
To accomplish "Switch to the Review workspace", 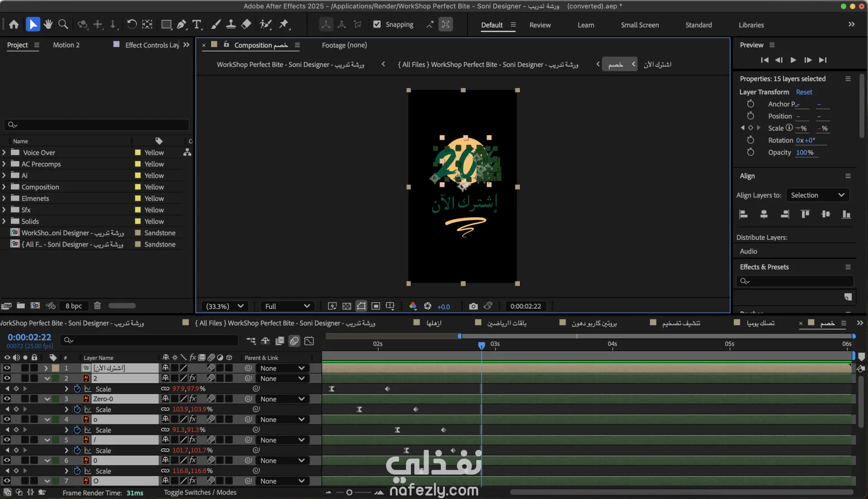I will coord(540,25).
